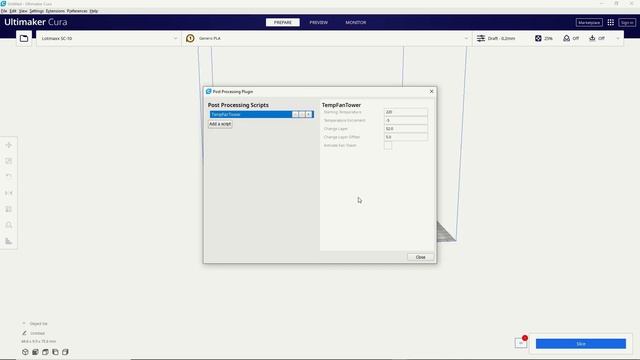Viewport: 640px width, 360px height.
Task: Switch to left side view icon
Action: (x=55, y=352)
